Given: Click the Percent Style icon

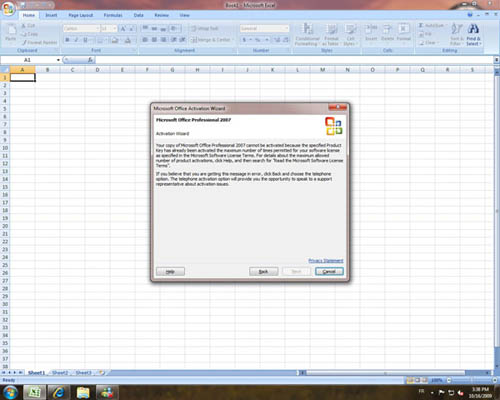Looking at the screenshot, I should [257, 40].
